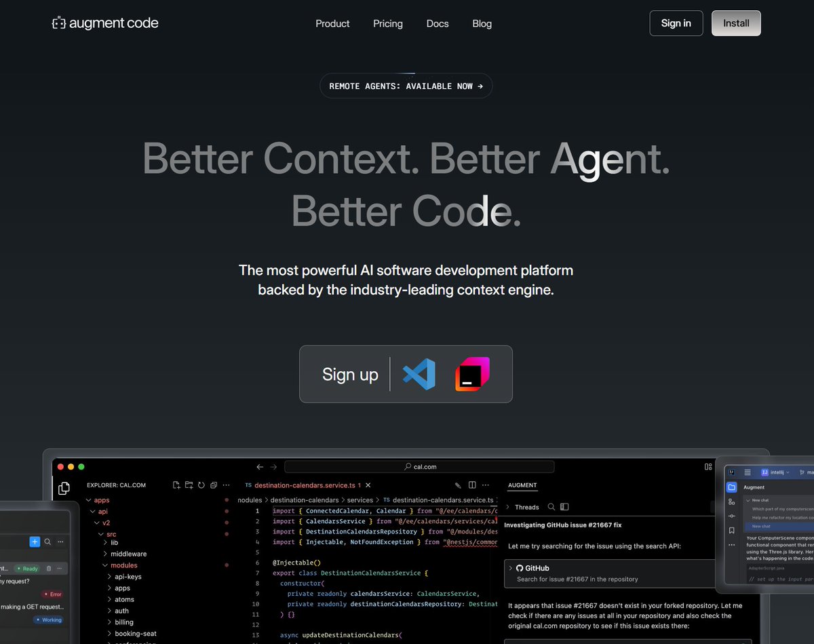Select the IntelliJ Project folder icon

point(731,487)
